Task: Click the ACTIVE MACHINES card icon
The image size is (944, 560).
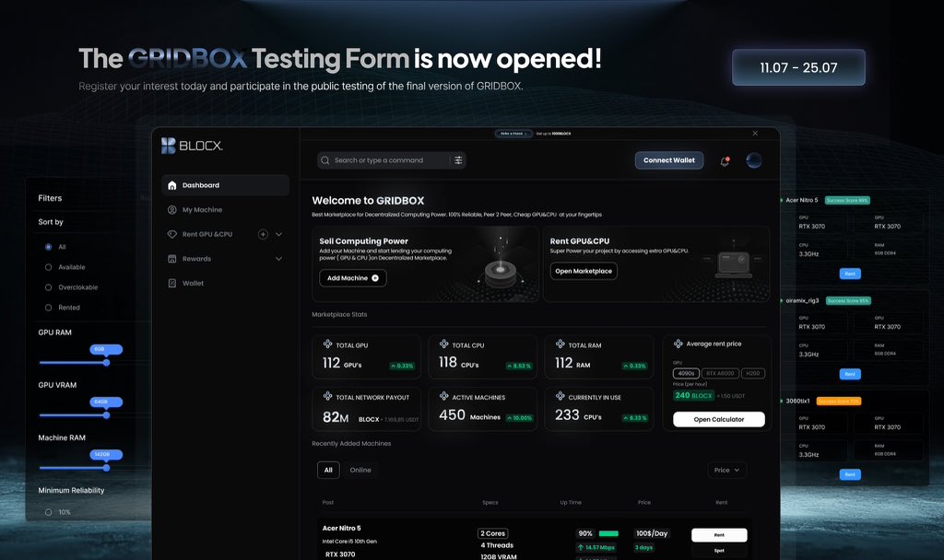Action: pos(443,396)
